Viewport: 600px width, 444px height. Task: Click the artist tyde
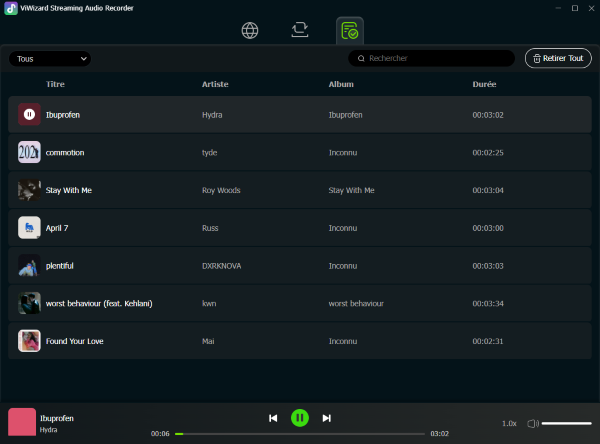[209, 153]
